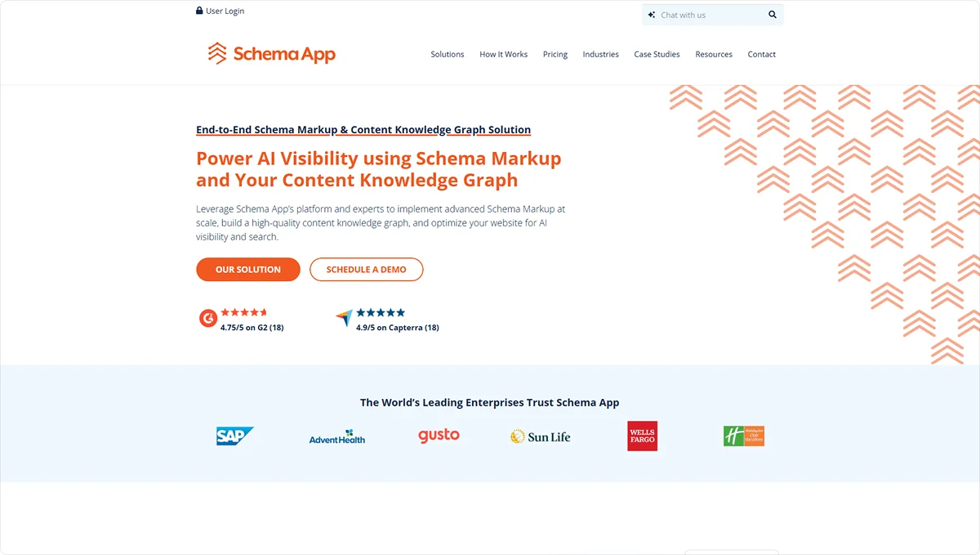
Task: Open the Resources dropdown
Action: (714, 54)
